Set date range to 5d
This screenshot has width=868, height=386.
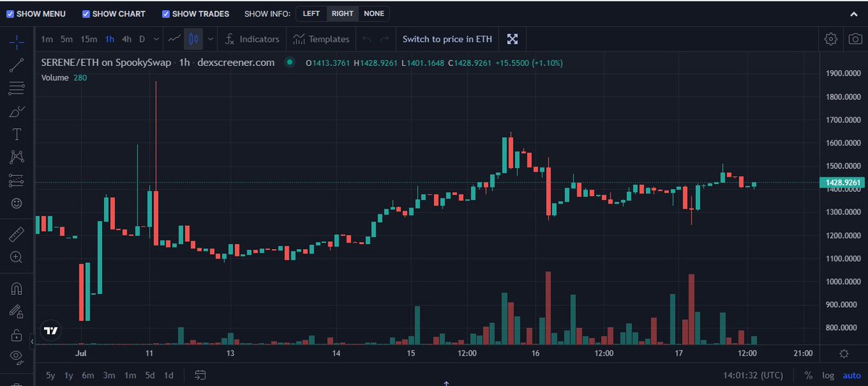coord(150,375)
